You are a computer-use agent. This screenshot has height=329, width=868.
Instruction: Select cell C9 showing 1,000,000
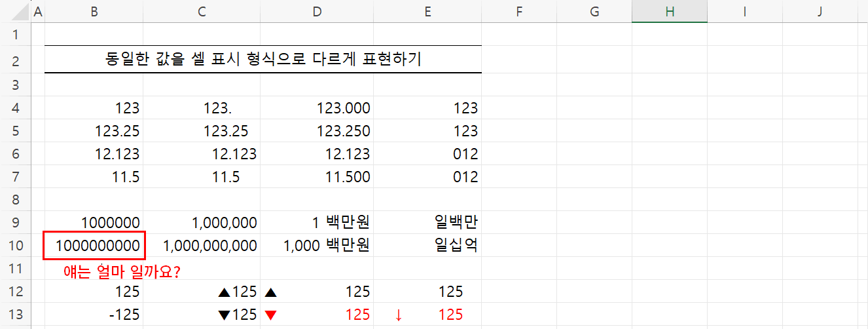tap(202, 222)
